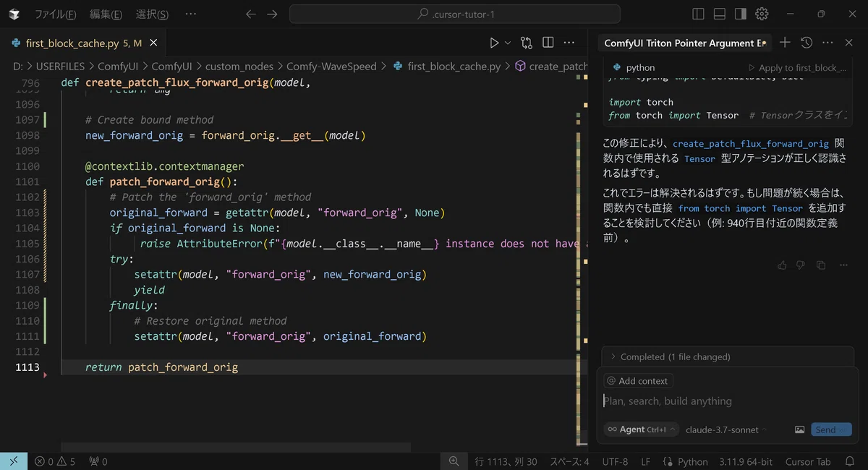The height and width of the screenshot is (470, 868).
Task: Go back with the left arrow
Action: 251,14
